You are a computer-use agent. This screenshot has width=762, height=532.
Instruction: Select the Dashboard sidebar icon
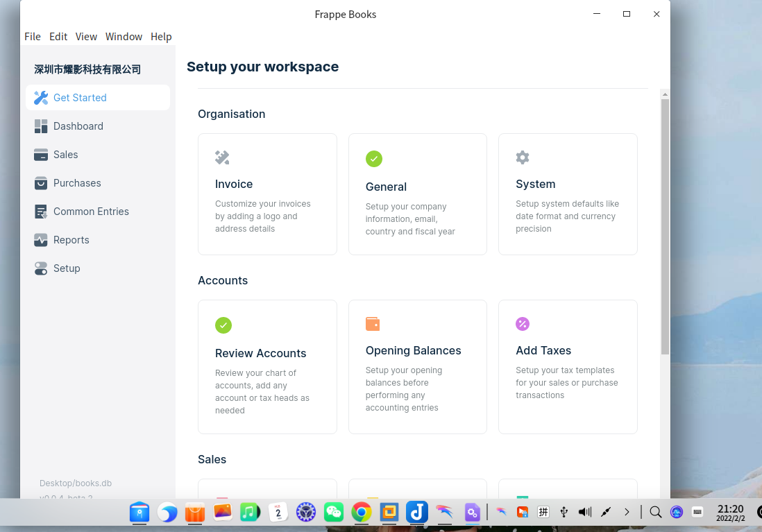click(41, 126)
